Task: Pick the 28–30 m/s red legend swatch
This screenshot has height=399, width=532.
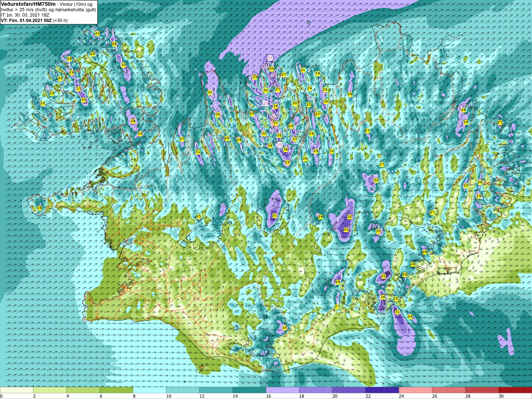Action: pyautogui.click(x=482, y=390)
